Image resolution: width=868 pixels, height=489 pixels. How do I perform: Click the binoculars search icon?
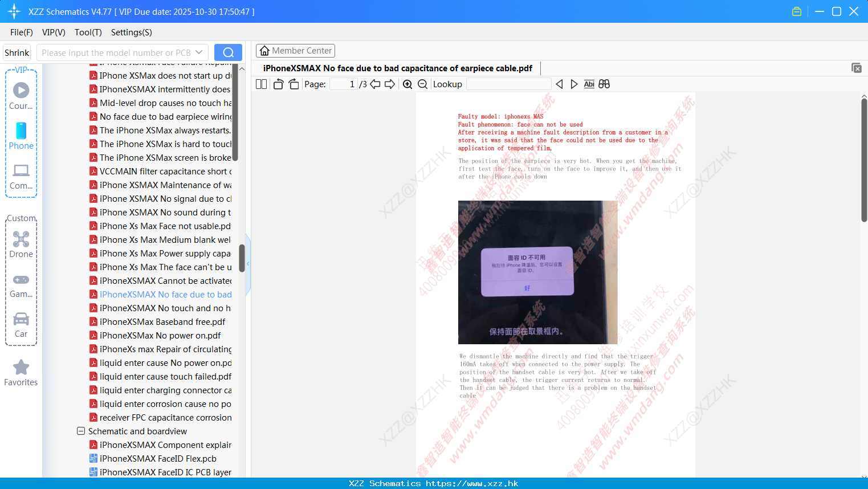coord(604,84)
